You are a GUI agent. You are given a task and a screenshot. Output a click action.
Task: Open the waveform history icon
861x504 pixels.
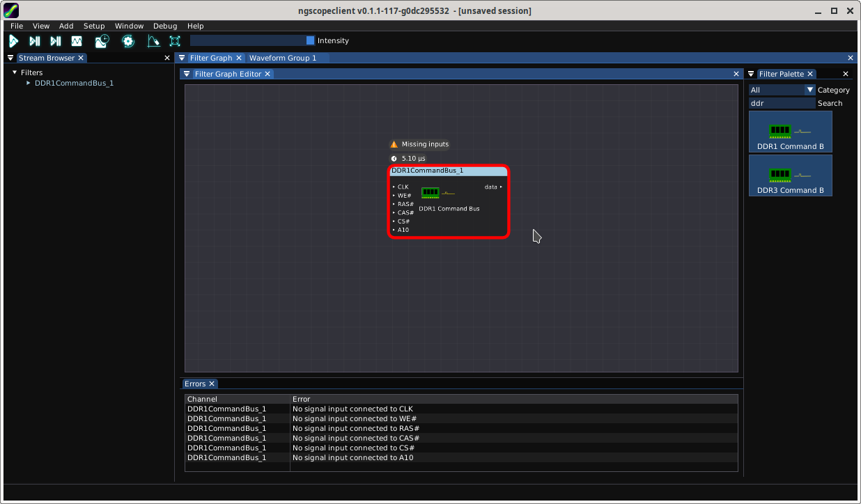tap(102, 41)
